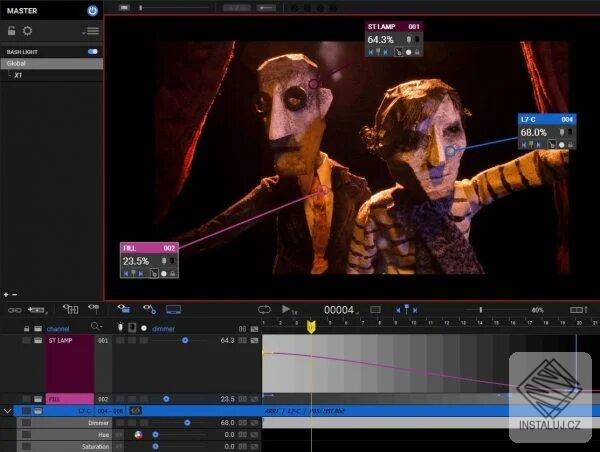Adjust the ST LAMP dimmer slider handle
The height and width of the screenshot is (452, 600).
(x=185, y=340)
